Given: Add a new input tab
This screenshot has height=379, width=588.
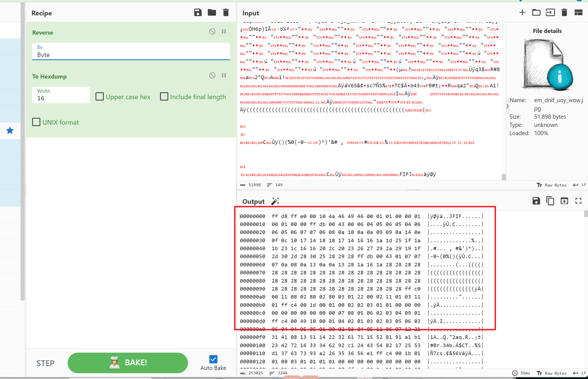Looking at the screenshot, I should pos(522,13).
